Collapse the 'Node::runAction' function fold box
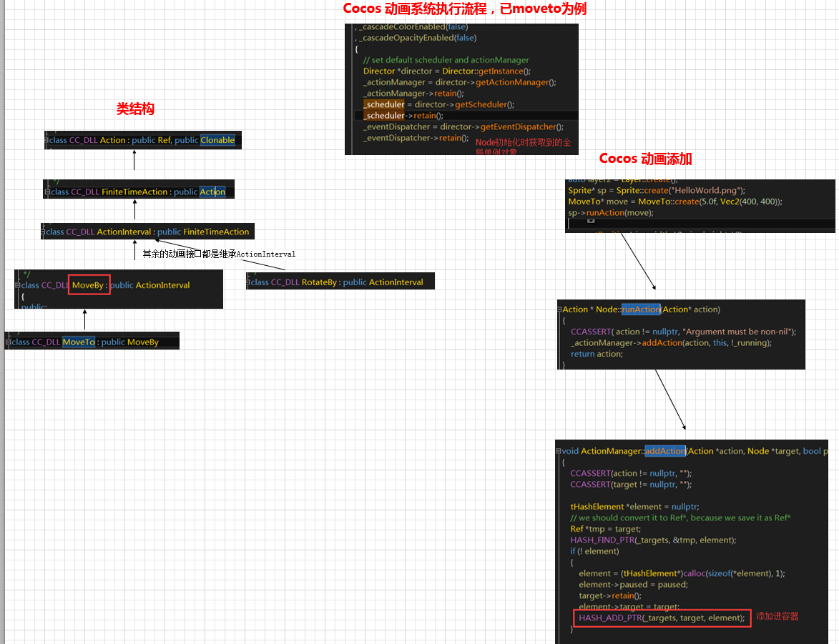This screenshot has width=839, height=644. 559,309
